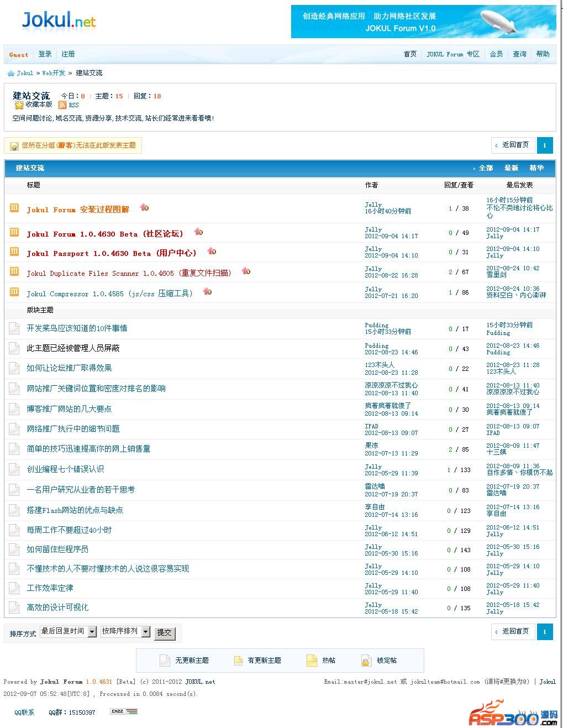The image size is (563, 728).
Task: Click the page icon for 工作效率定律
Action: point(14,588)
